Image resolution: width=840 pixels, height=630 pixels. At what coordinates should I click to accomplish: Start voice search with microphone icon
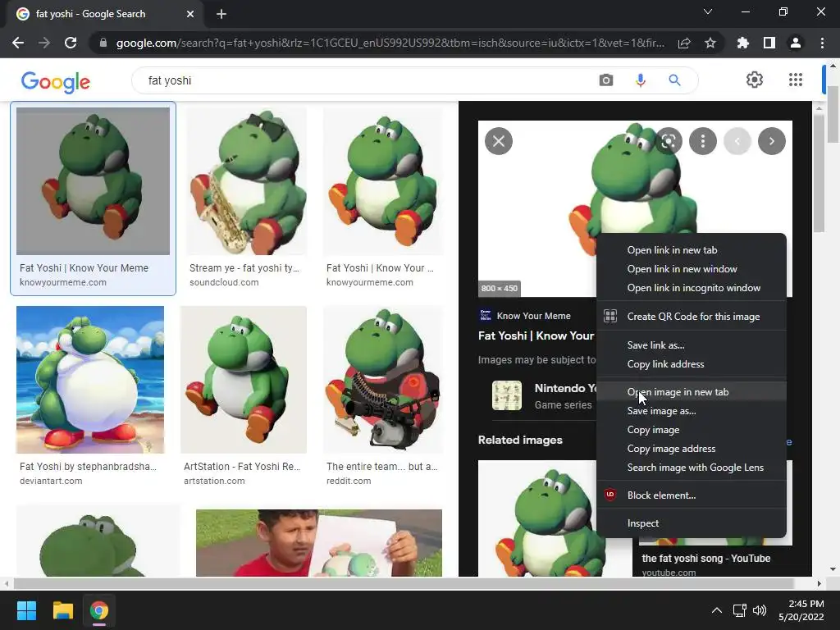pyautogui.click(x=640, y=80)
